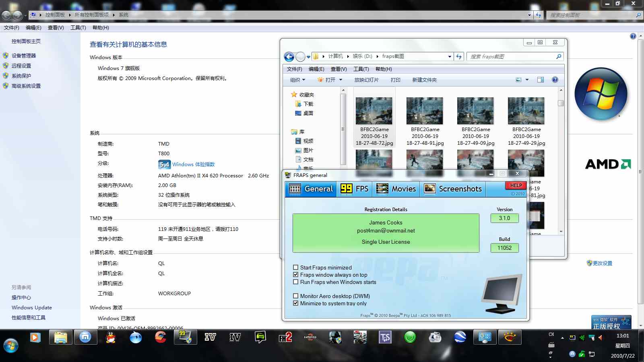Click help icon in System window

(x=633, y=36)
